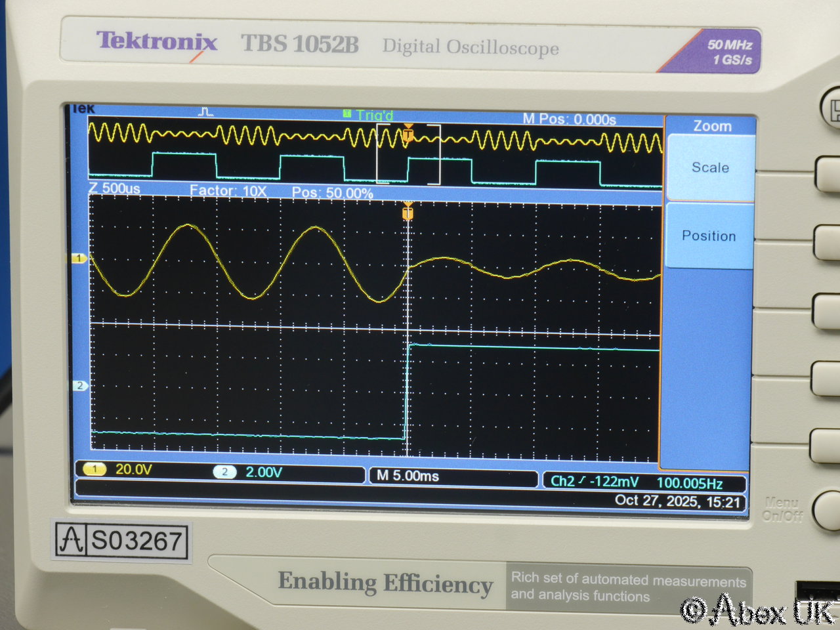Click the yellow channel 1 badge beside 20.0V
The image size is (840, 630).
(x=94, y=470)
